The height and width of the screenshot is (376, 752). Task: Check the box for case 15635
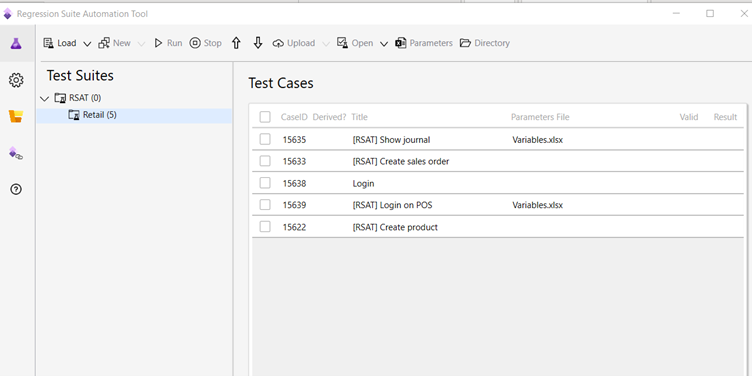point(265,139)
